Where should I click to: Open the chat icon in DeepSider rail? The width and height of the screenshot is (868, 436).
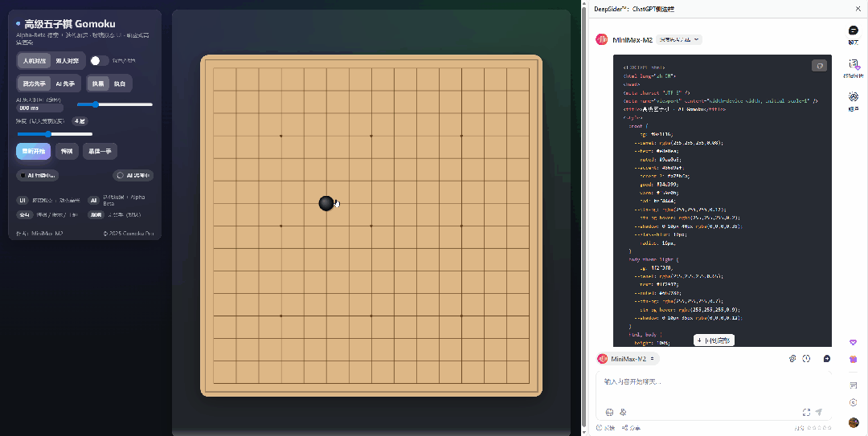click(x=853, y=31)
